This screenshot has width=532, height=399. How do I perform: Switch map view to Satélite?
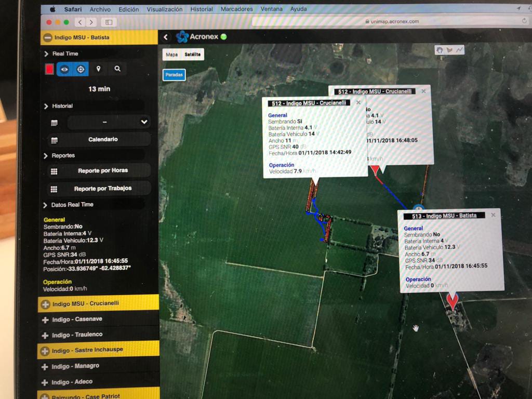[192, 55]
